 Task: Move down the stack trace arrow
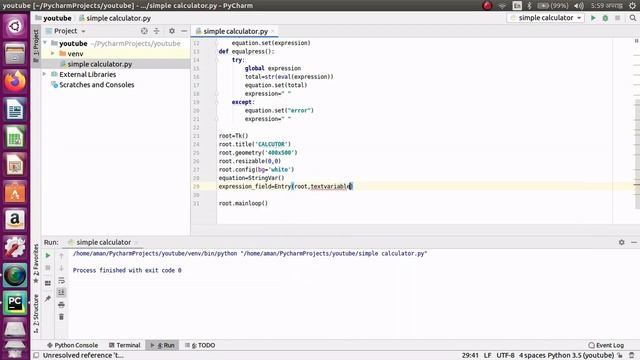pyautogui.click(x=61, y=268)
